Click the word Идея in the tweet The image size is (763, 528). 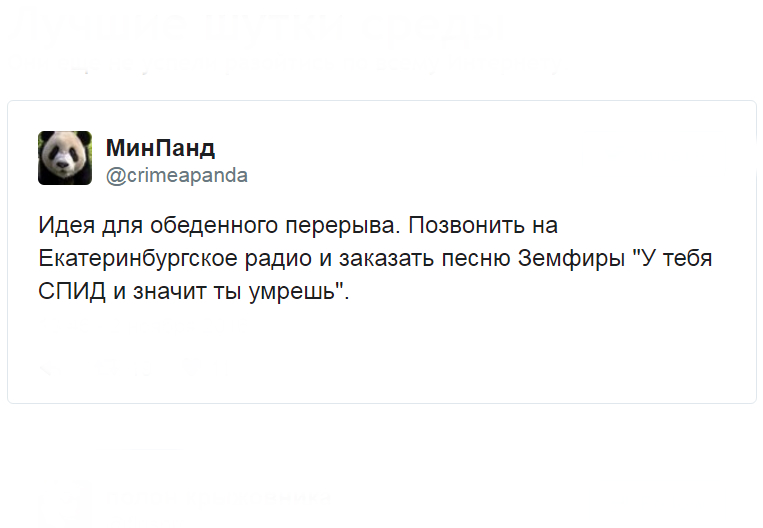(66, 225)
